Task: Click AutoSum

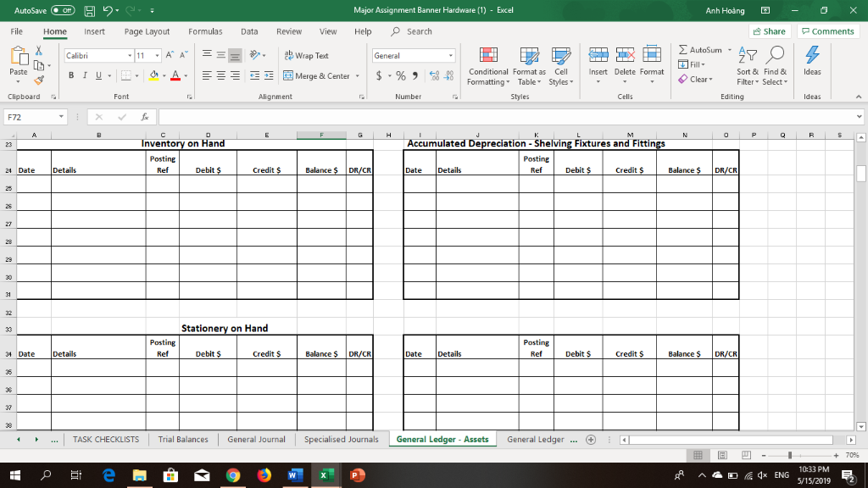Action: (x=700, y=50)
